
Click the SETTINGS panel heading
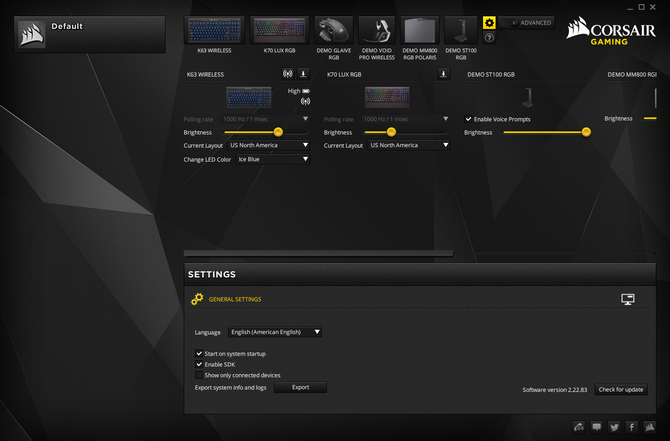[x=212, y=274]
